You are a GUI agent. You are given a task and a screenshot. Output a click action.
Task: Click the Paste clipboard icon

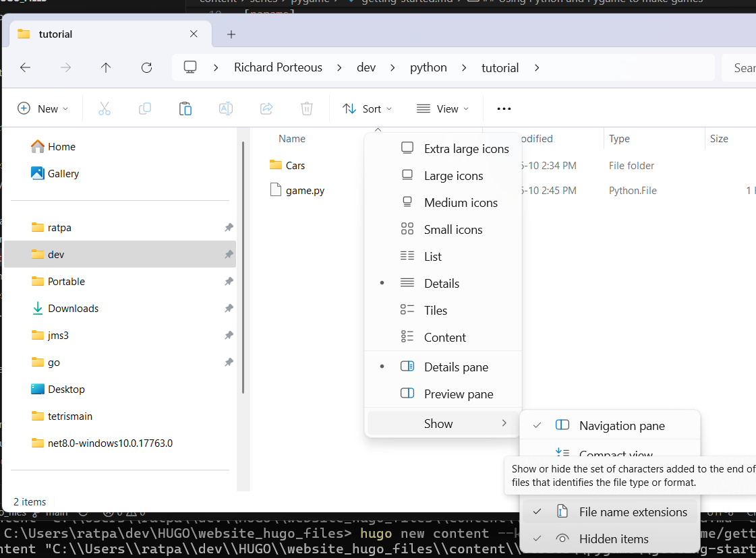[185, 108]
